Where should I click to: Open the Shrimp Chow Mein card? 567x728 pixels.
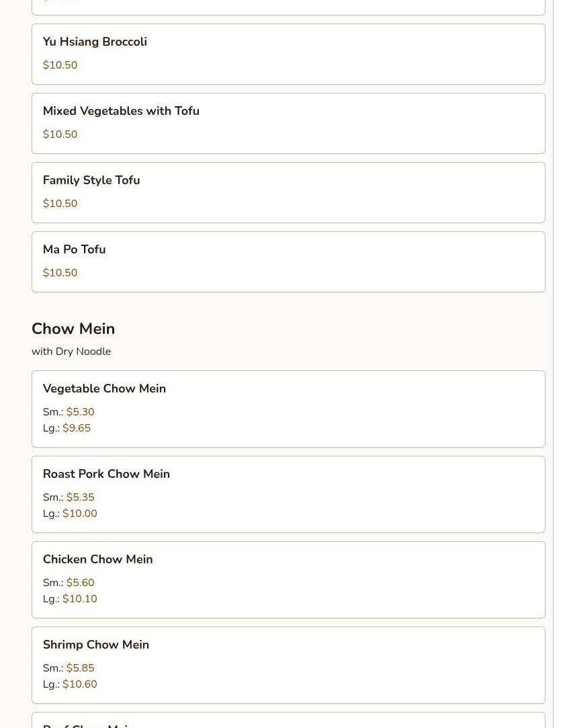pyautogui.click(x=288, y=665)
